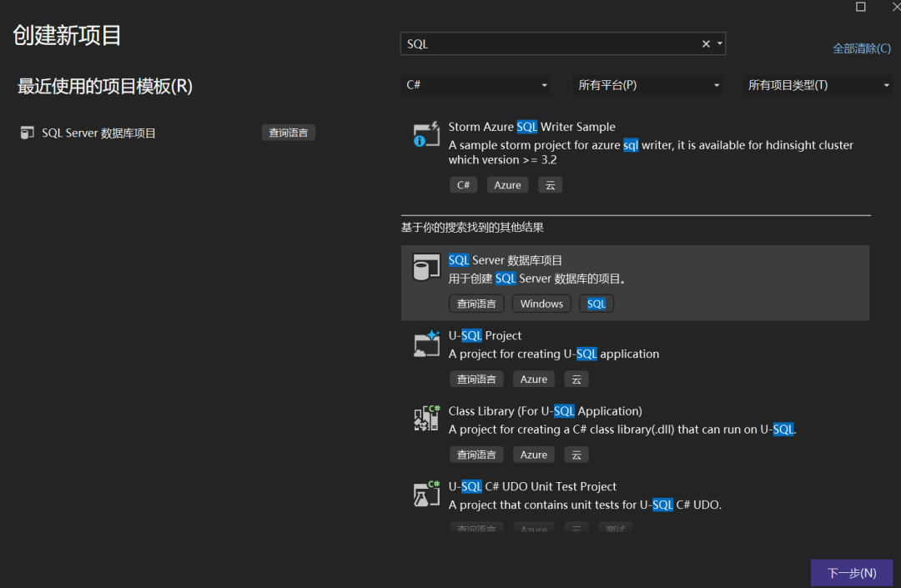Click the U-SQL C# UDO Unit Test icon
Screen dimensions: 901x588
425,493
